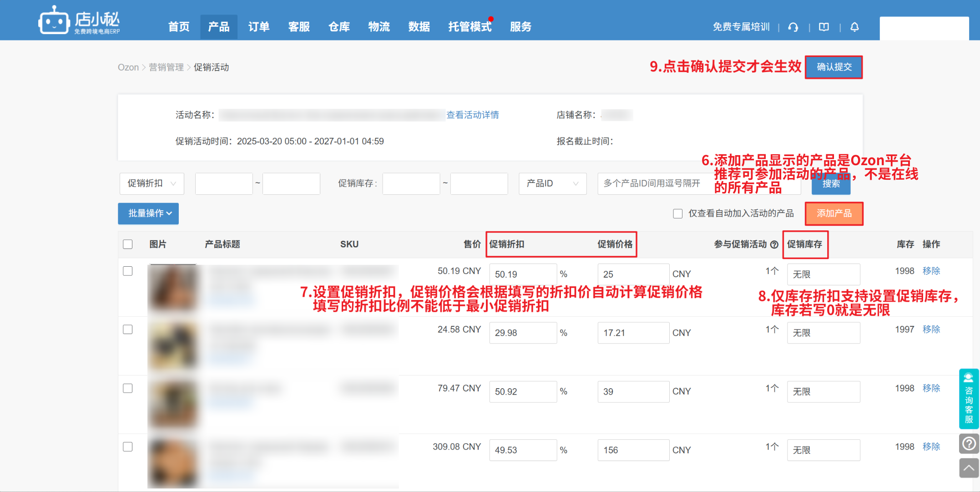Check the first product row checkbox
The width and height of the screenshot is (980, 492).
128,271
